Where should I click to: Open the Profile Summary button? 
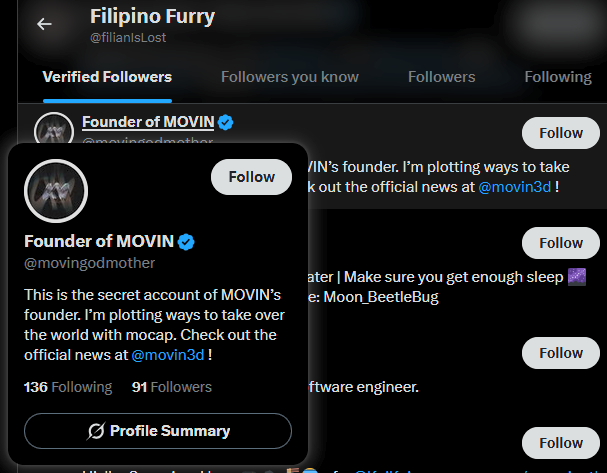pyautogui.click(x=158, y=431)
